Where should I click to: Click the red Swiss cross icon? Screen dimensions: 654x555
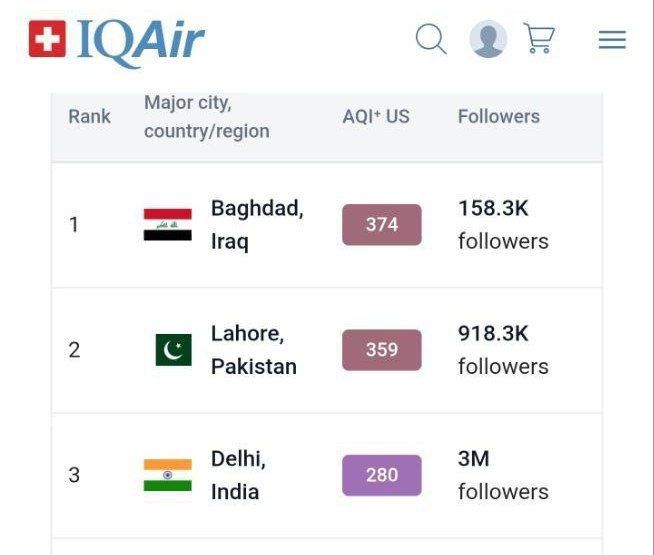click(x=47, y=39)
